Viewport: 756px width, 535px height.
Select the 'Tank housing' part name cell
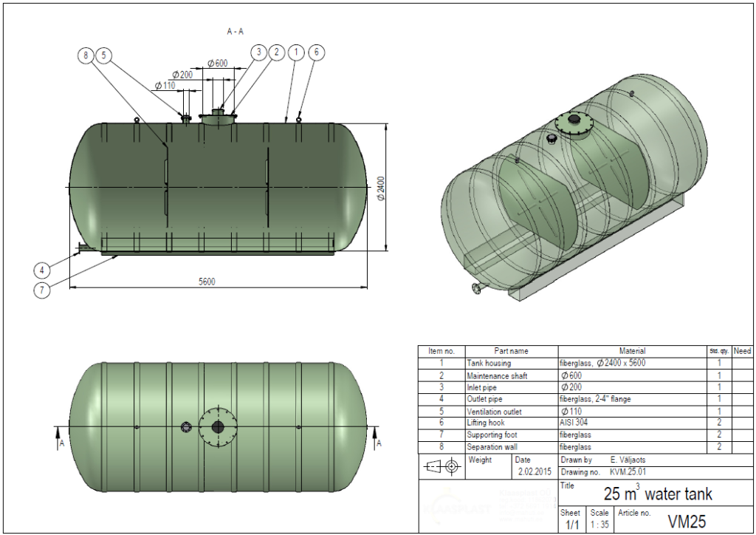pos(489,364)
